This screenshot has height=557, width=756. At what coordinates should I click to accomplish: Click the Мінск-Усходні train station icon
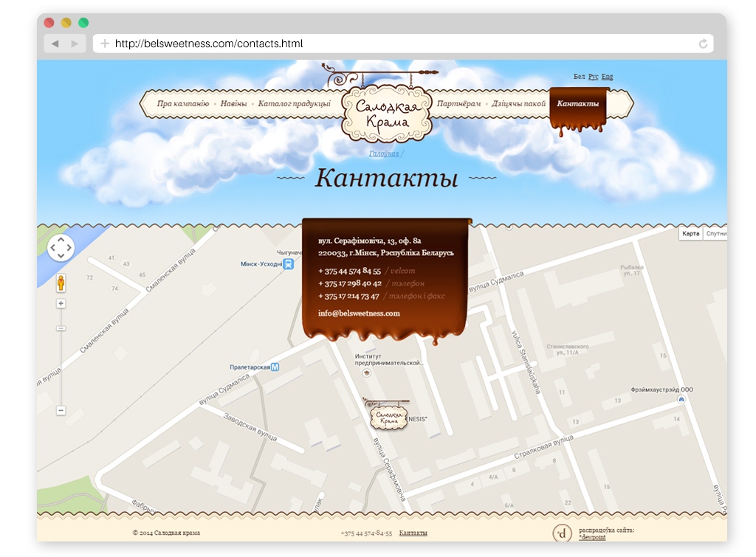click(x=289, y=264)
